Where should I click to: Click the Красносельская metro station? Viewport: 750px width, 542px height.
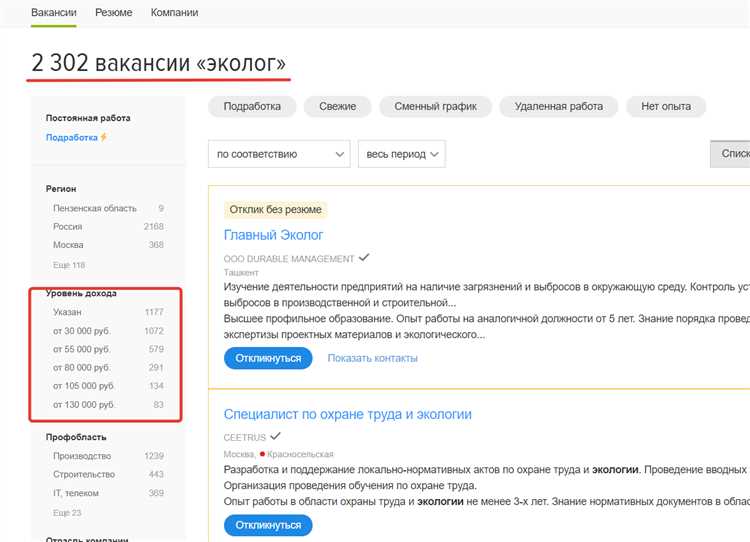300,454
